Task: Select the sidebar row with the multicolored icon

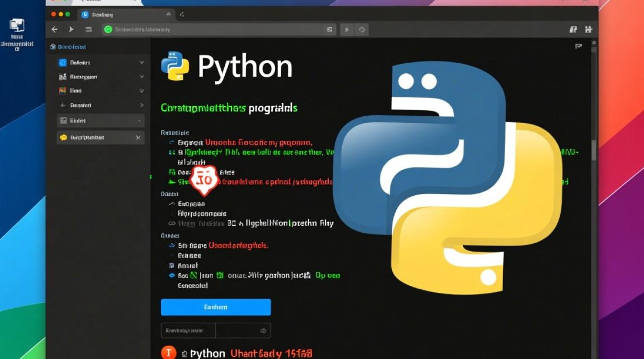Action: [101, 90]
